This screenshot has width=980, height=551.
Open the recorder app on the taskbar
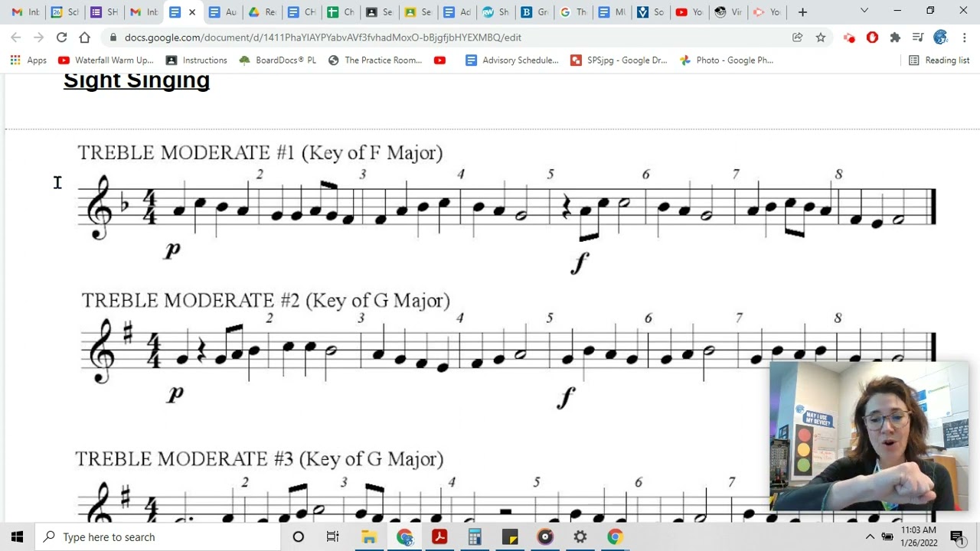[x=545, y=536]
